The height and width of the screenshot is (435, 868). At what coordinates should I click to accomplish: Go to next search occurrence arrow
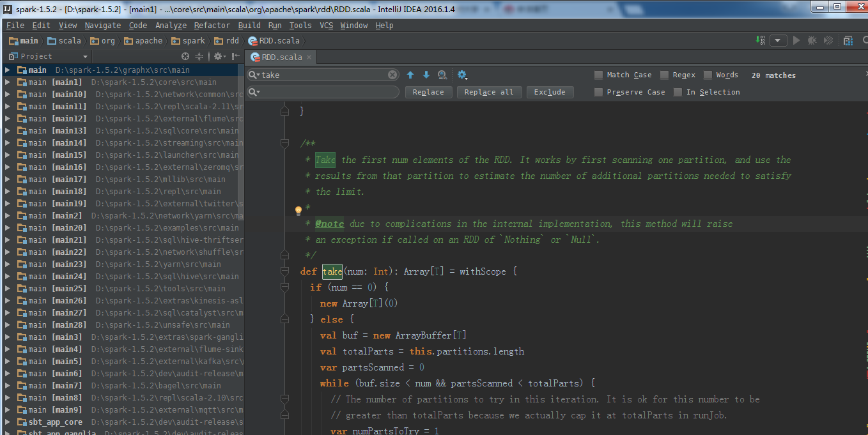click(x=426, y=75)
